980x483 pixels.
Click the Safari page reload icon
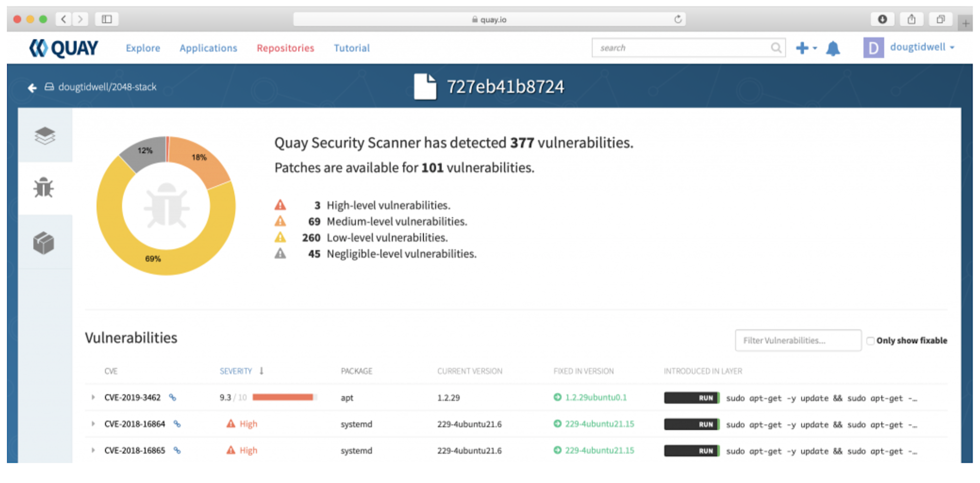coord(677,19)
